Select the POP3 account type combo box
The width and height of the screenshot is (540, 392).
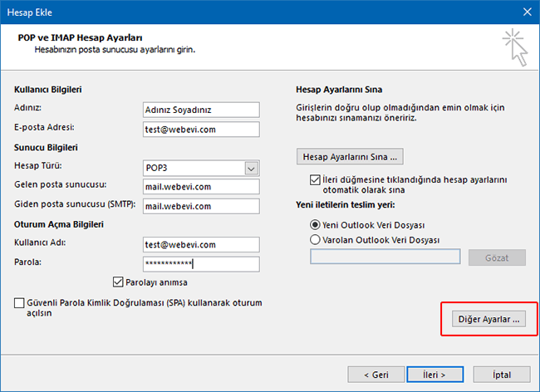193,168
